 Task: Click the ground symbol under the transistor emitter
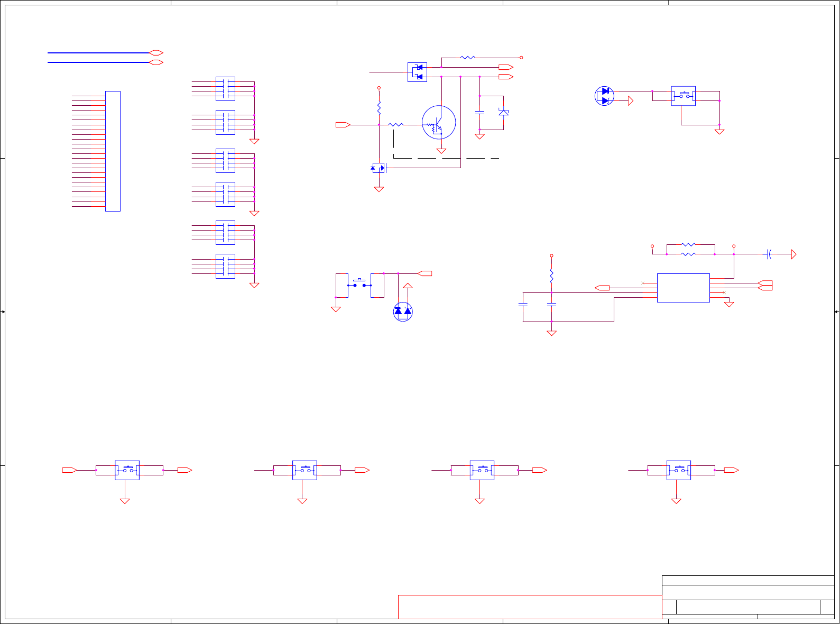(441, 151)
